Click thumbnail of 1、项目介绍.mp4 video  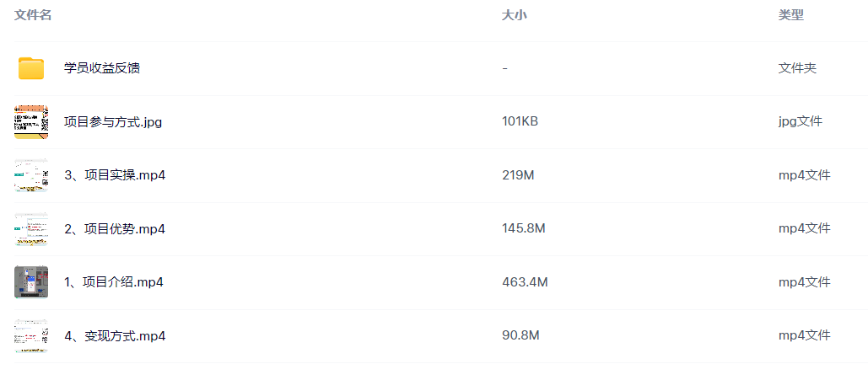click(x=31, y=282)
